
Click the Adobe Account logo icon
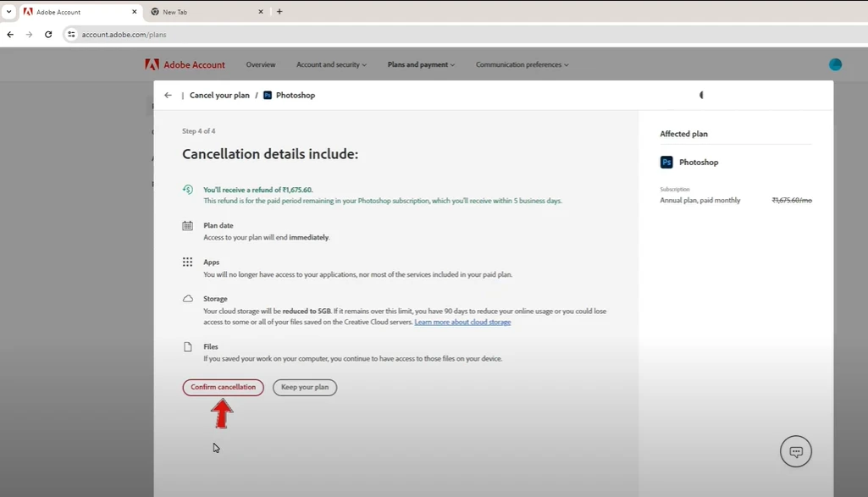[152, 64]
